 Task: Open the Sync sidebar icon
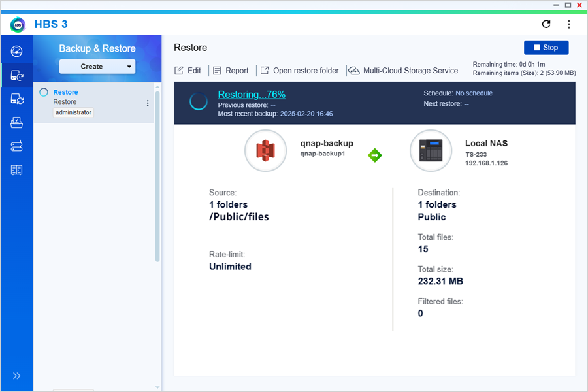click(x=17, y=99)
